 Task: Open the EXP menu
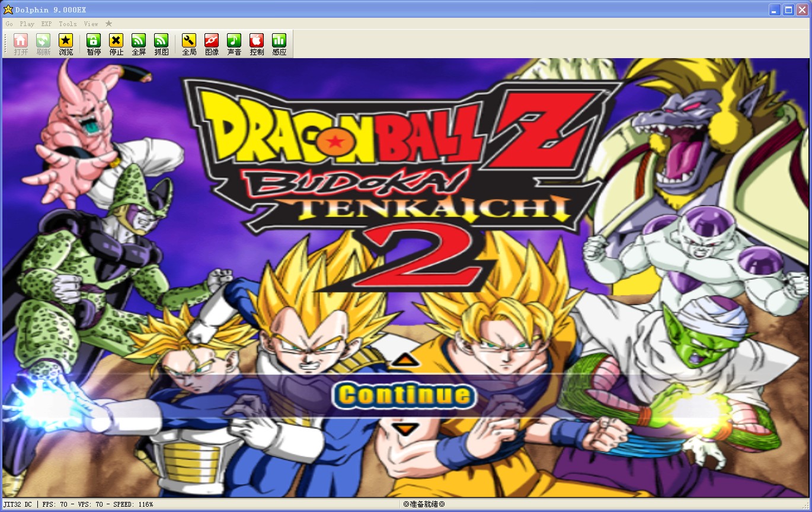pos(46,24)
